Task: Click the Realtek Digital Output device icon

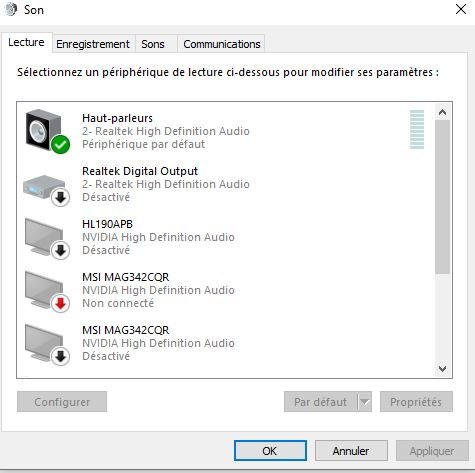Action: click(x=47, y=190)
